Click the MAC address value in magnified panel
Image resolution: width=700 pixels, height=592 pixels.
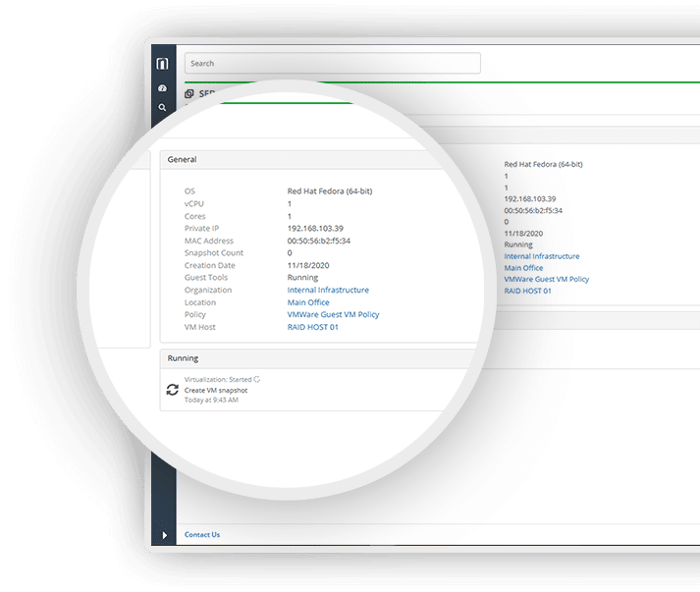click(318, 241)
